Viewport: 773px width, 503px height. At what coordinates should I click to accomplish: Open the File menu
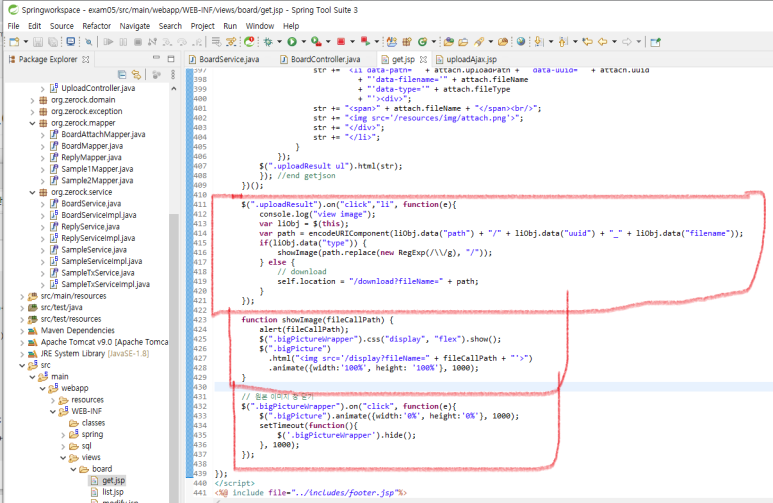point(13,26)
